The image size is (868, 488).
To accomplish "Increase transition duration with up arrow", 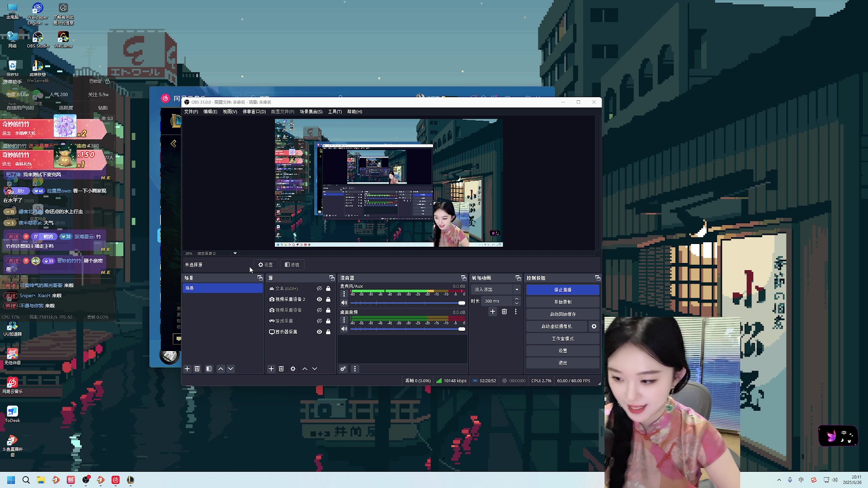I will pyautogui.click(x=517, y=299).
